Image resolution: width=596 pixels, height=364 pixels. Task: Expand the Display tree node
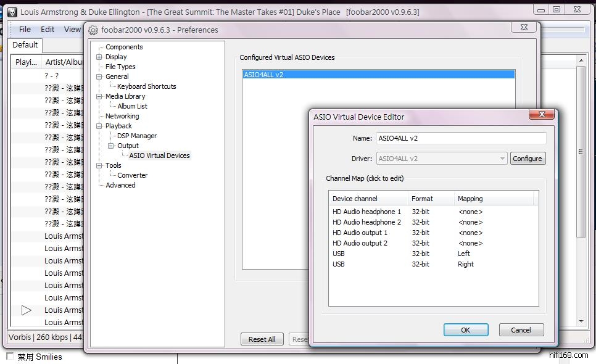99,57
